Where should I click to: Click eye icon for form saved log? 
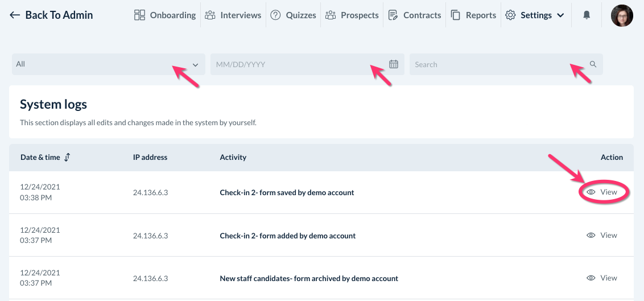coord(591,192)
